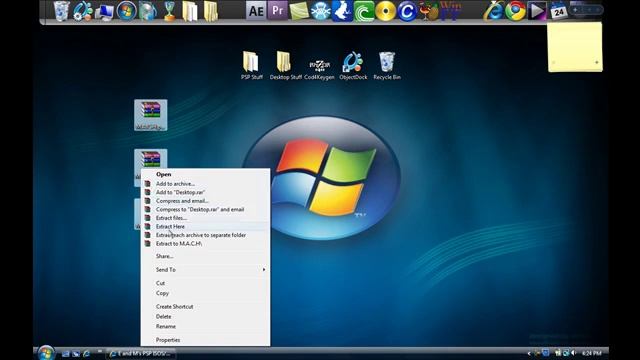Select Create Shortcut menu entry
This screenshot has height=360, width=640.
[x=205, y=307]
